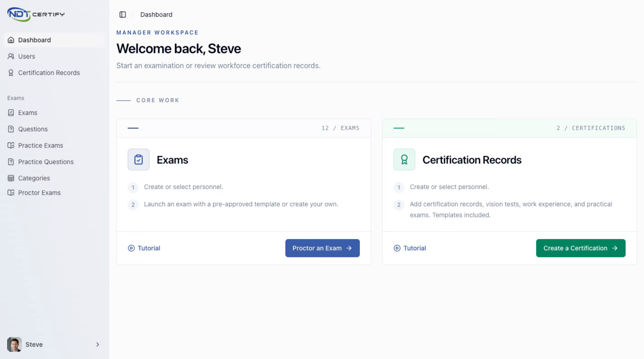Toggle the sidebar panel icon

pos(122,14)
